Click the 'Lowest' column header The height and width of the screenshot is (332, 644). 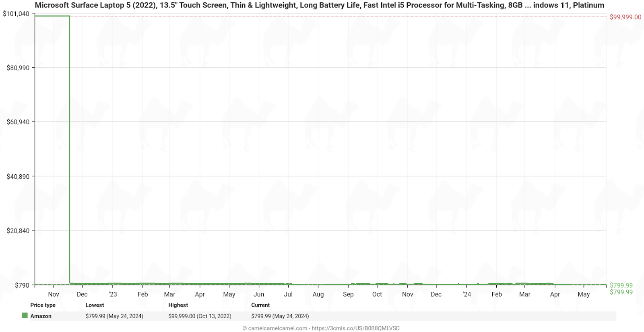tap(95, 305)
